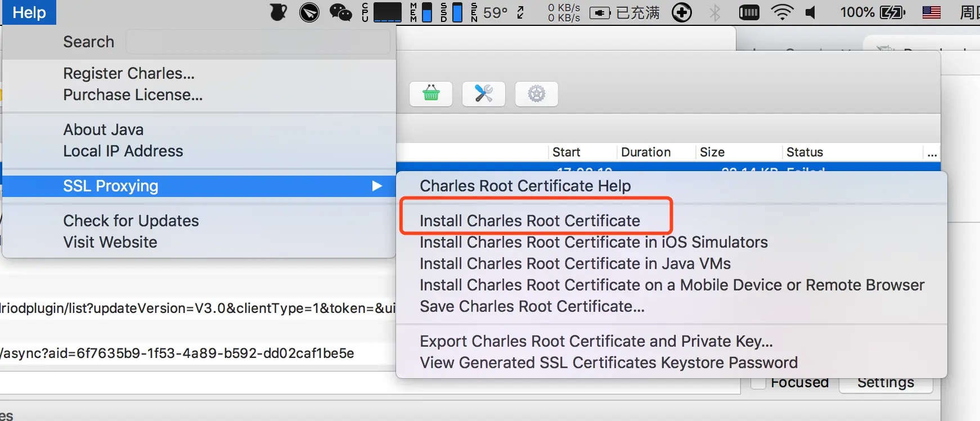The height and width of the screenshot is (421, 980).
Task: Click the circled plus icon in menu bar
Action: tap(682, 12)
